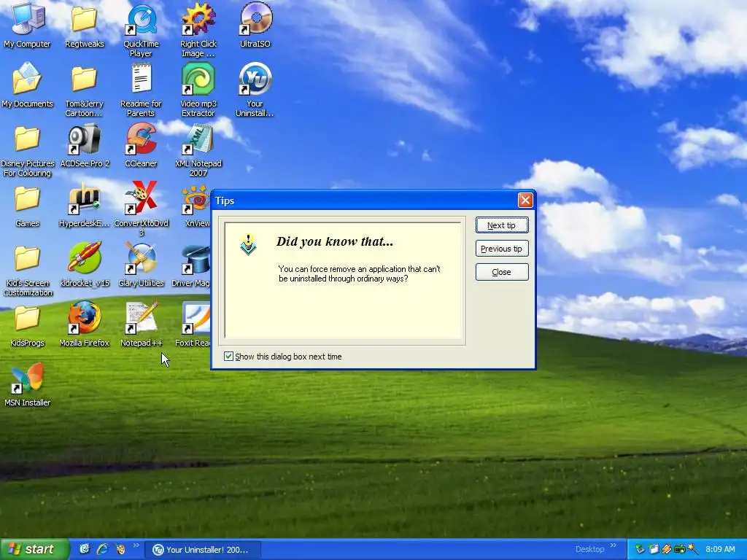Expand Quick Launch overflow chevron
Screen dimensions: 747x560
tap(136, 545)
